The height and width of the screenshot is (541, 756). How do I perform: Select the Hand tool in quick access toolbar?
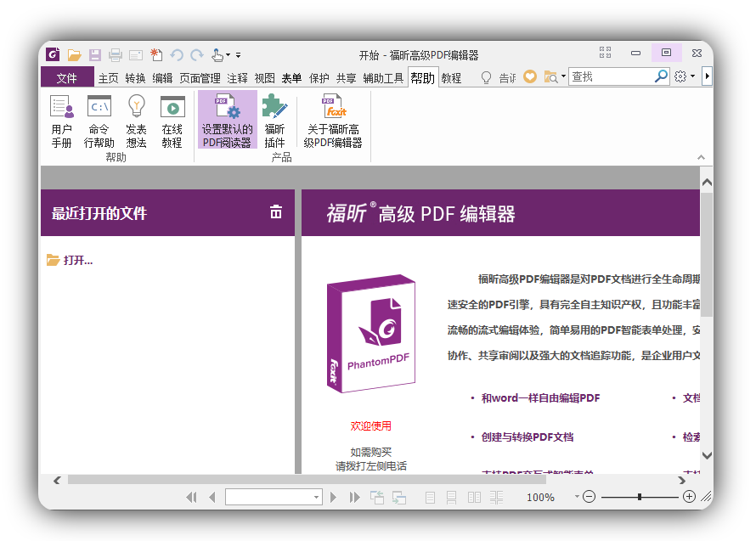216,54
